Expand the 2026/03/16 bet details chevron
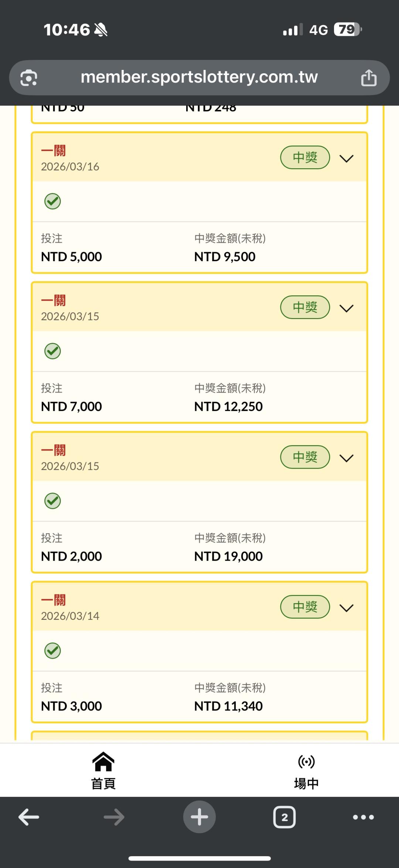The height and width of the screenshot is (868, 399). 346,158
